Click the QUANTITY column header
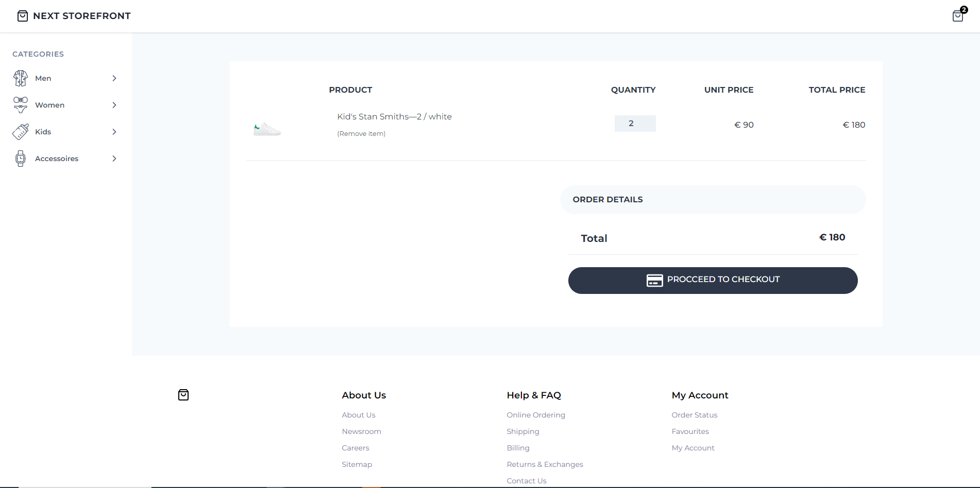The image size is (980, 488). tap(633, 90)
